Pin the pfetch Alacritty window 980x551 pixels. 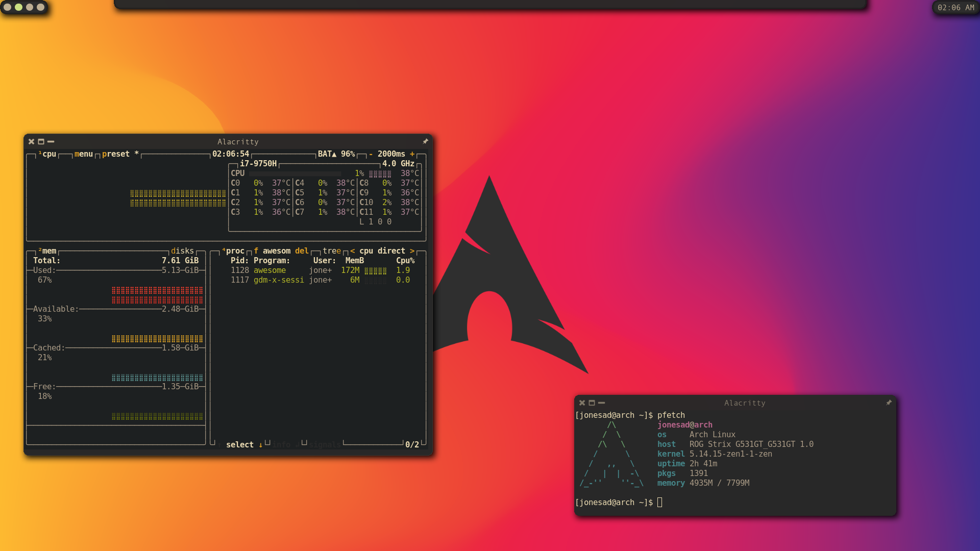(889, 403)
